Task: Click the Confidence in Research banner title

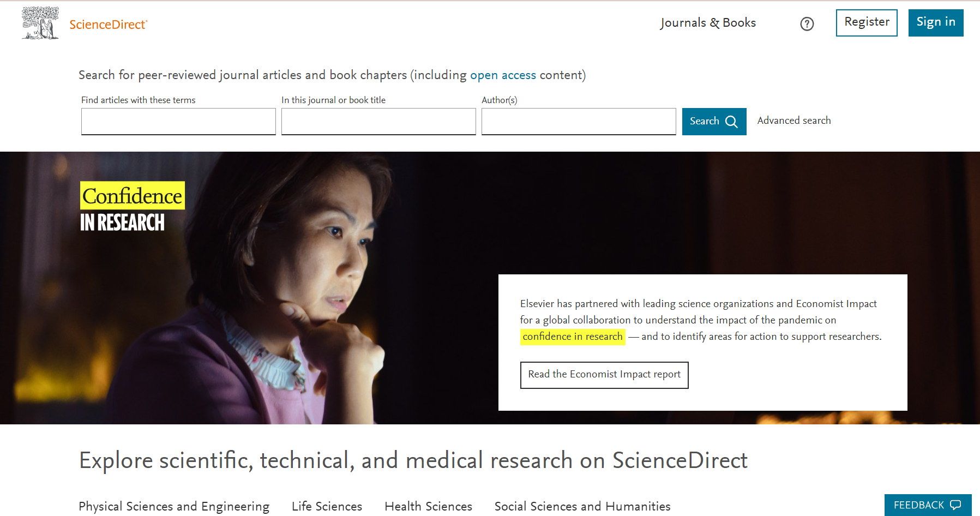Action: tap(133, 207)
